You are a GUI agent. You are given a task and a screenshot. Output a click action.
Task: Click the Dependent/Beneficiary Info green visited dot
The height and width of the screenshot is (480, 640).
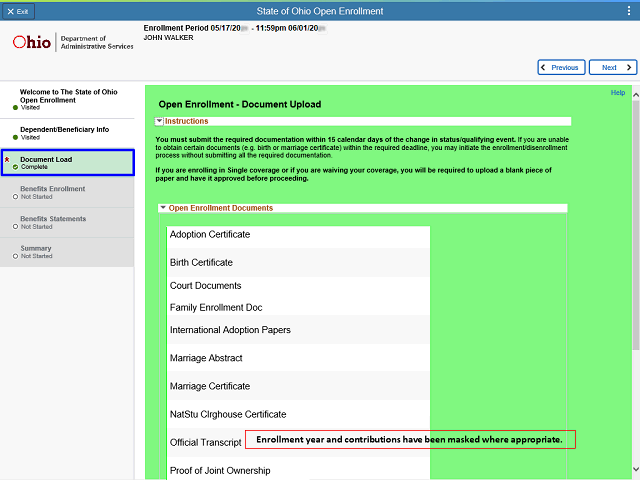(16, 138)
